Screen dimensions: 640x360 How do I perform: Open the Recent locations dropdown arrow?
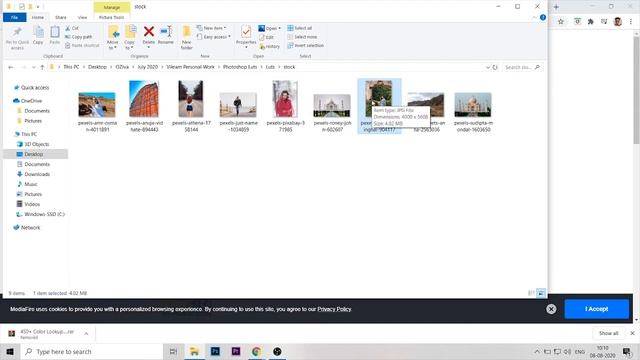point(33,67)
